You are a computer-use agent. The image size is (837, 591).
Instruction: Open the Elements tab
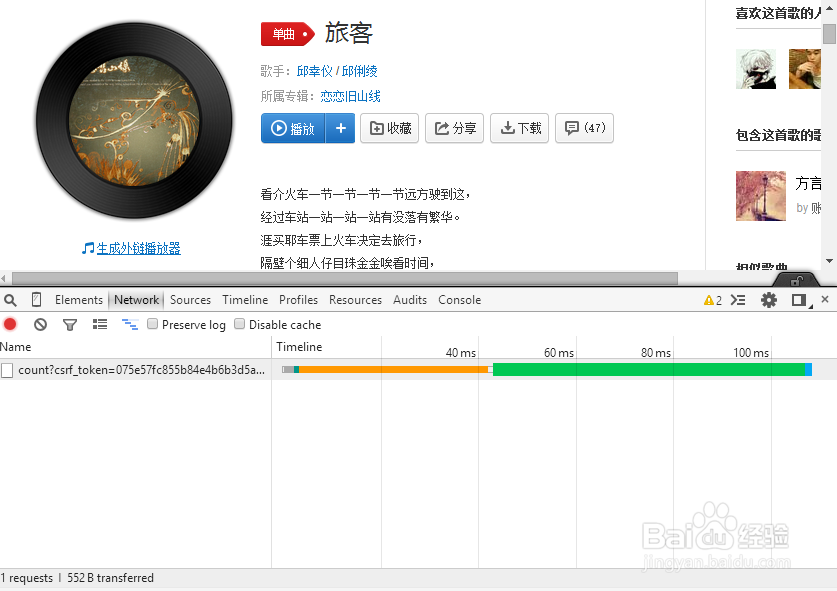(x=78, y=300)
